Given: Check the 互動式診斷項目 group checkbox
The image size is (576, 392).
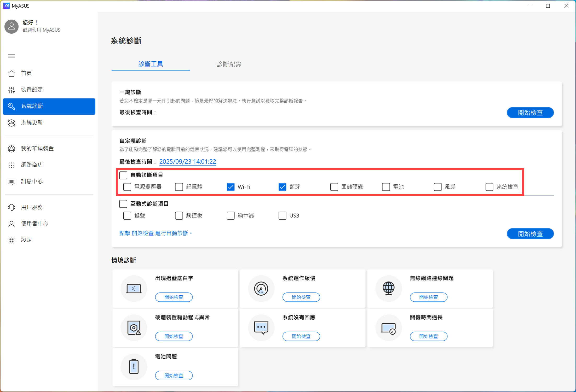Looking at the screenshot, I should [123, 204].
